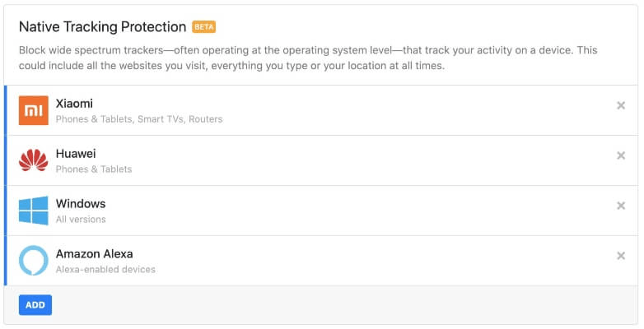Image resolution: width=644 pixels, height=329 pixels.
Task: Click the All versions subtitle text
Action: pos(81,219)
